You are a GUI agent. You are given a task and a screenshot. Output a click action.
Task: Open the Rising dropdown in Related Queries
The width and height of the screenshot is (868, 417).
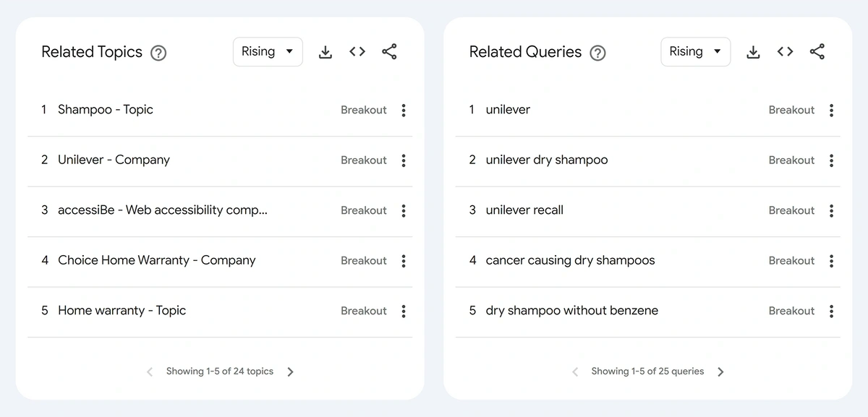click(695, 52)
